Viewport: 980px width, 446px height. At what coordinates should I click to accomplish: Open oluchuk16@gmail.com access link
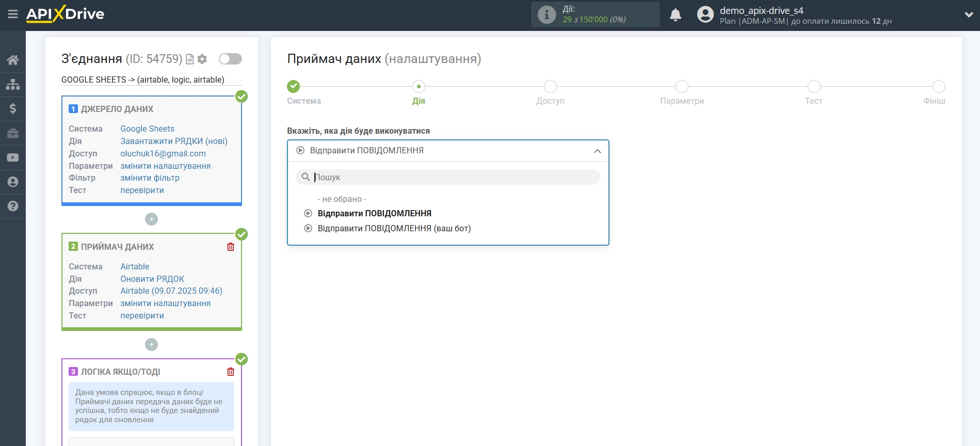(163, 153)
